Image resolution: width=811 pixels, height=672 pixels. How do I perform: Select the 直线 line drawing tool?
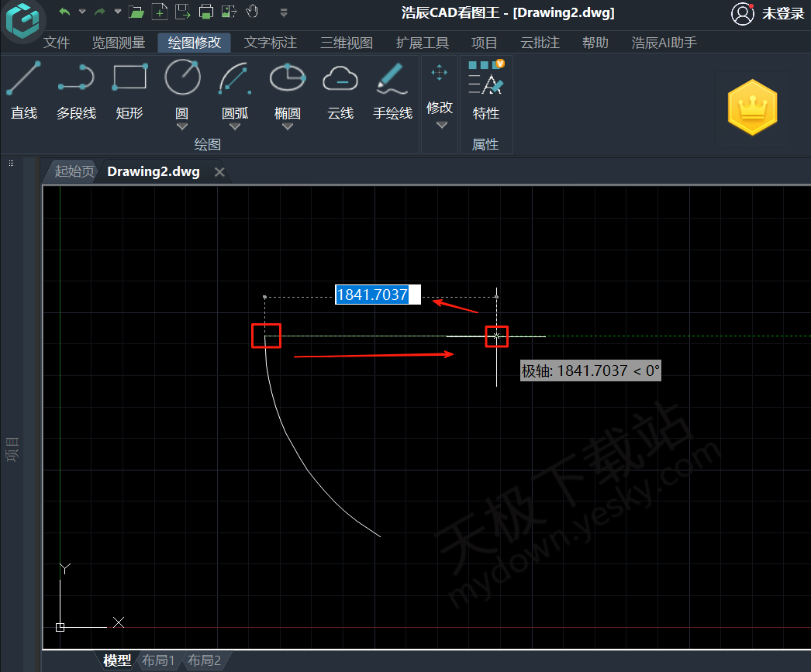[24, 91]
